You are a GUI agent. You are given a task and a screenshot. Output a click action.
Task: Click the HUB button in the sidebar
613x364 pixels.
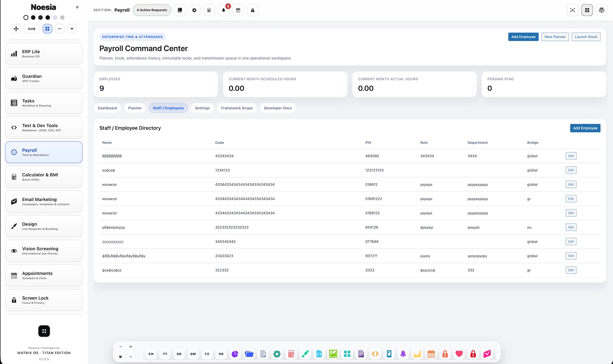click(x=32, y=29)
